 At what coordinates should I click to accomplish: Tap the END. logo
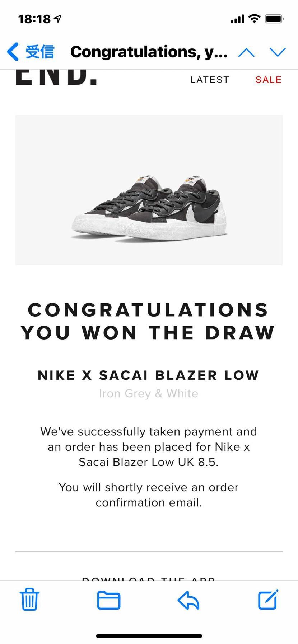tap(56, 77)
